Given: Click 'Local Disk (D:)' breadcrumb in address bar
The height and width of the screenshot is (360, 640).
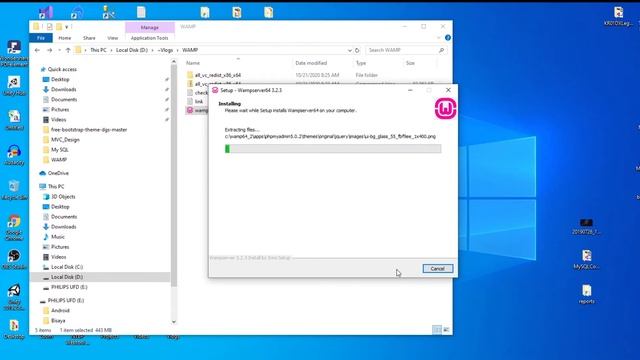Looking at the screenshot, I should (x=132, y=50).
